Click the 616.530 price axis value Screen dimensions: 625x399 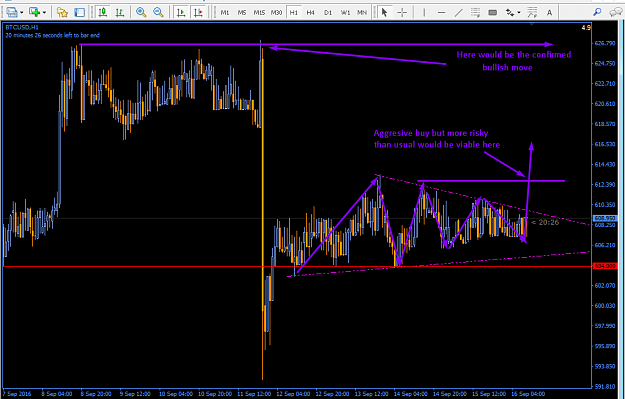605,144
